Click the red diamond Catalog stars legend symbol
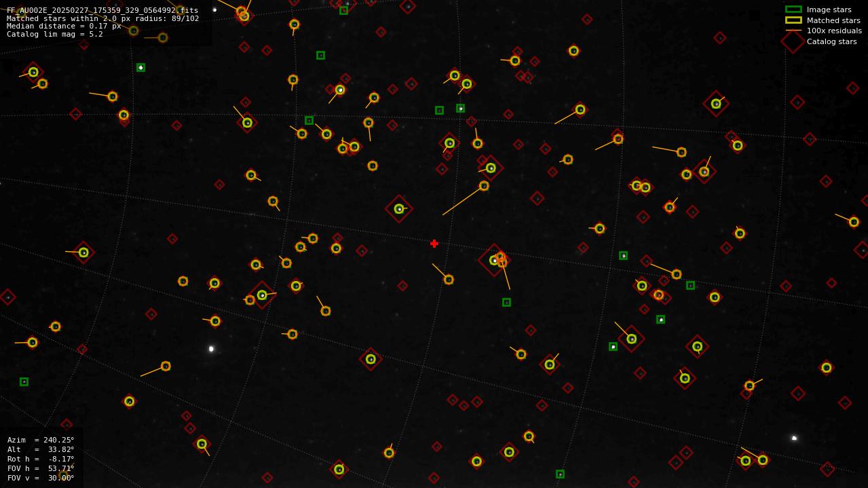Screen dimensions: 868x488 tap(793, 41)
